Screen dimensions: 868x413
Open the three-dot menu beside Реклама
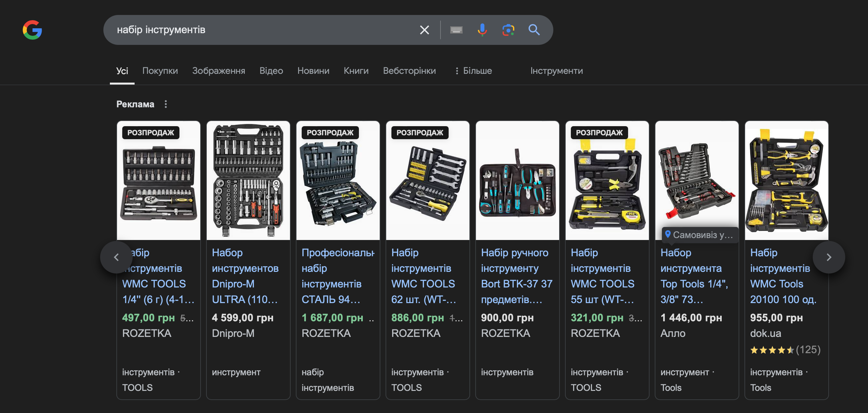click(x=165, y=104)
